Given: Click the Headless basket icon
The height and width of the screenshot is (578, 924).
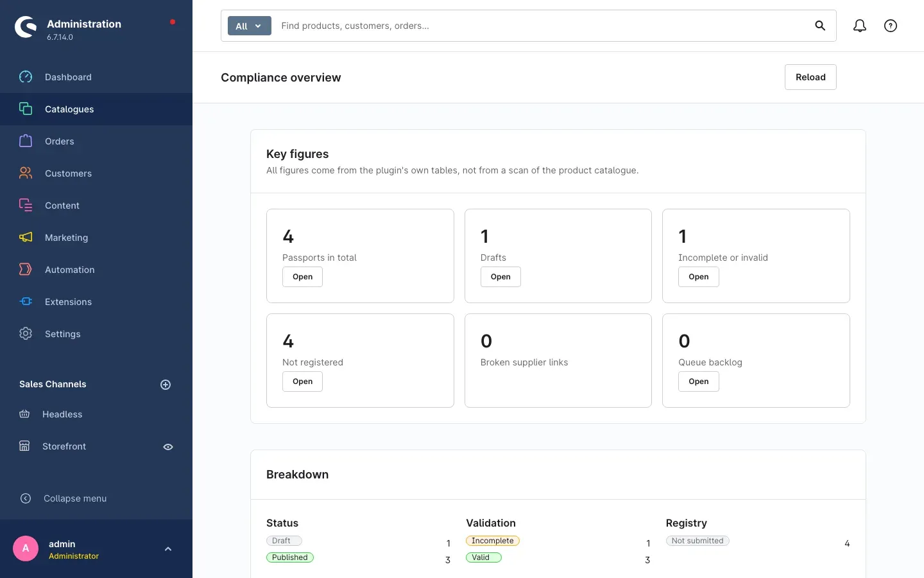Looking at the screenshot, I should (24, 414).
